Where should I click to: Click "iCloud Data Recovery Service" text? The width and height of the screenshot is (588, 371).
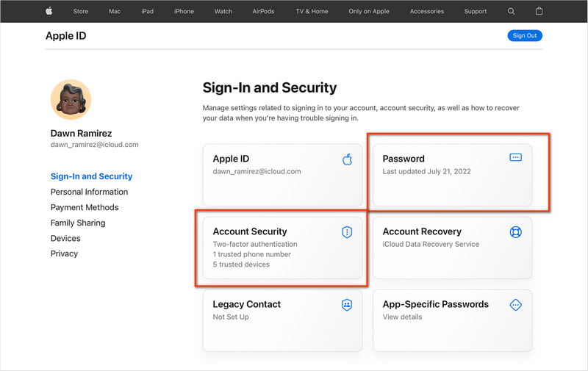pyautogui.click(x=431, y=245)
